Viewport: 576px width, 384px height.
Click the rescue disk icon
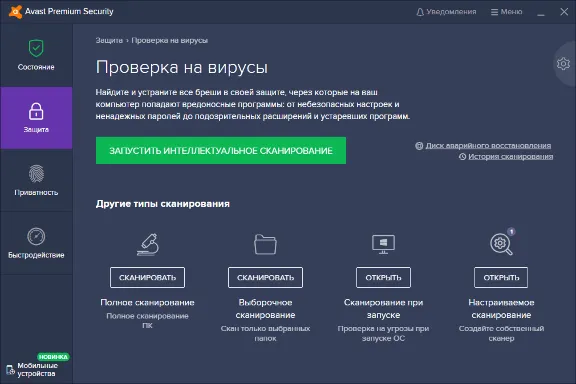[419, 146]
